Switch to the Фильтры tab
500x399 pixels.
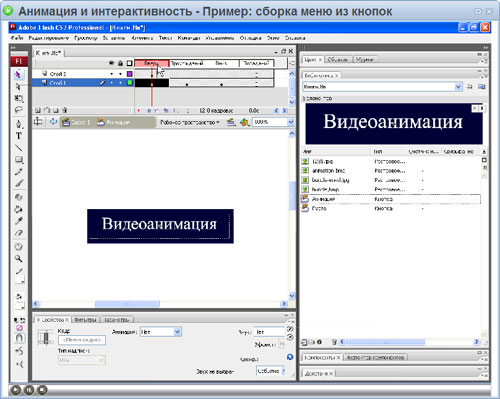(85, 319)
